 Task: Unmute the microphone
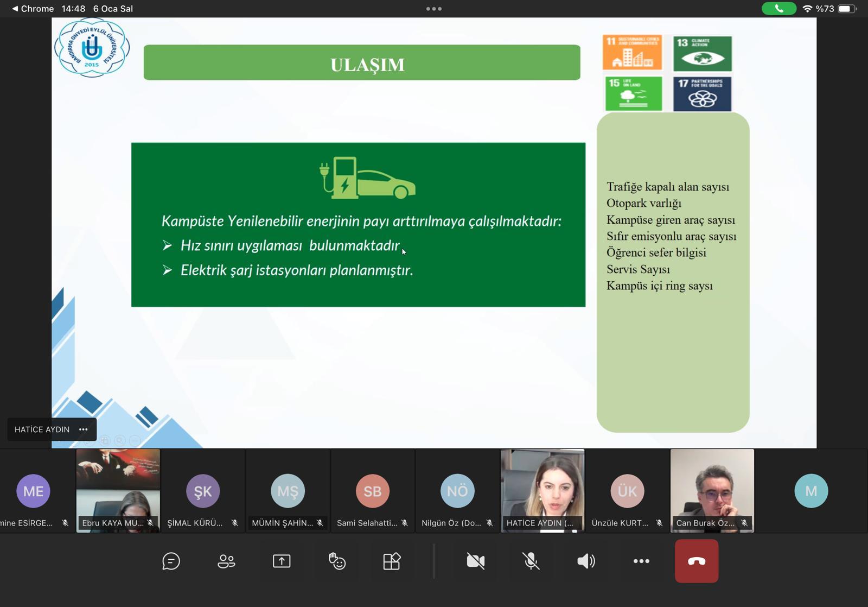click(531, 561)
